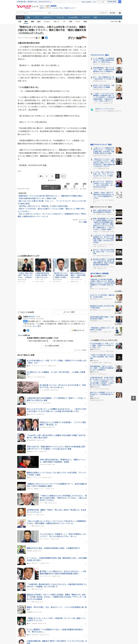This screenshot has width=138, height=644.
Task: Click the keyword search input field
Action: [x=32, y=13]
